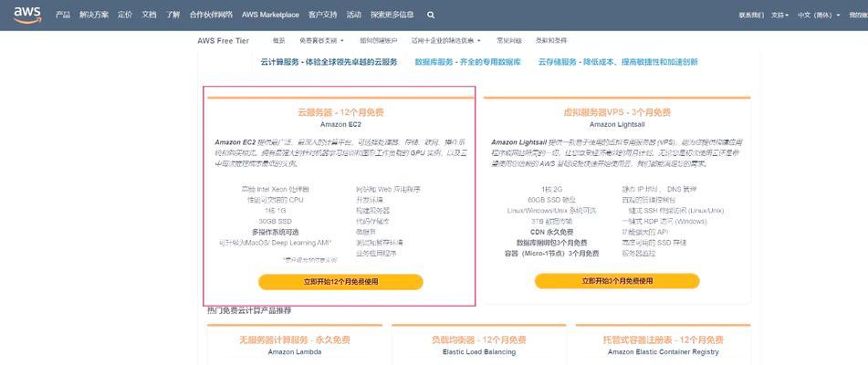The height and width of the screenshot is (365, 868).
Task: Open AWS Marketplace in top navigation
Action: click(271, 15)
